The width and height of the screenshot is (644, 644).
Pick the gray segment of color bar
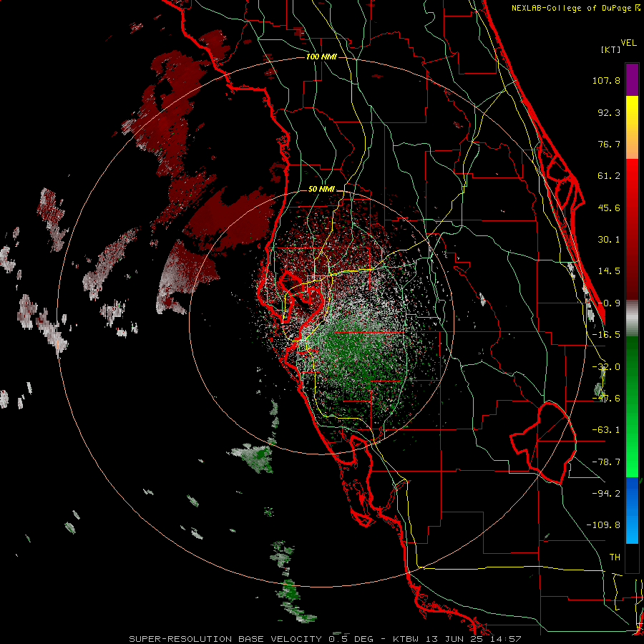(632, 318)
